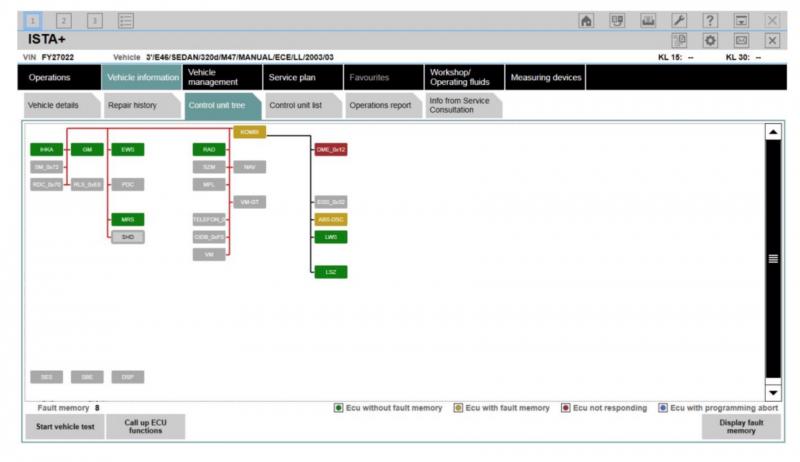The image size is (800, 462).
Task: Select the green LSZ node
Action: pos(331,272)
